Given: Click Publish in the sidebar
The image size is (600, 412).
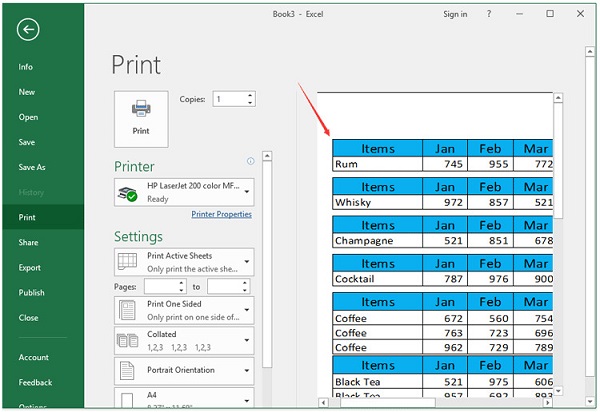Looking at the screenshot, I should click(x=31, y=293).
